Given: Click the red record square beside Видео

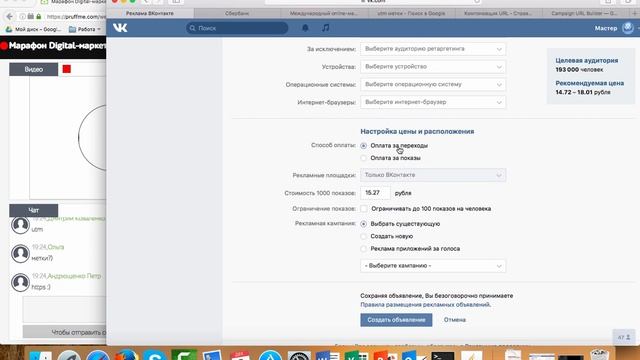Looking at the screenshot, I should [x=67, y=69].
